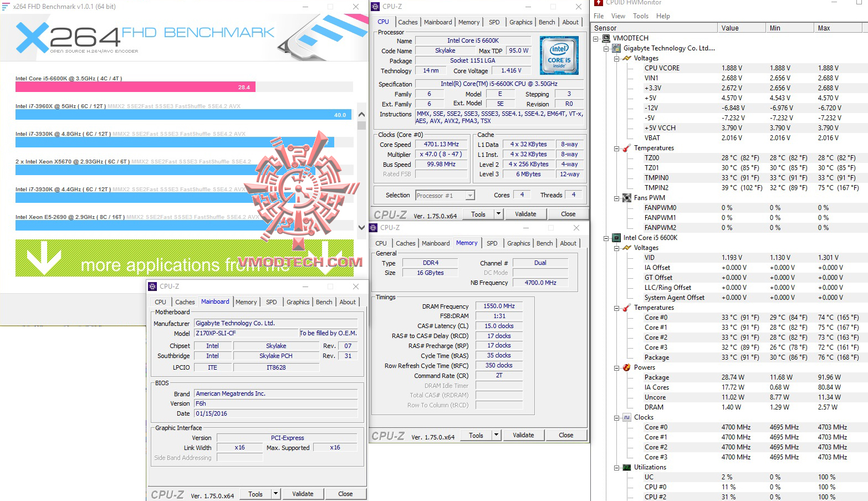The height and width of the screenshot is (501, 868).
Task: Open Tools dropdown arrow in the CPU-Z processor window
Action: [x=498, y=214]
